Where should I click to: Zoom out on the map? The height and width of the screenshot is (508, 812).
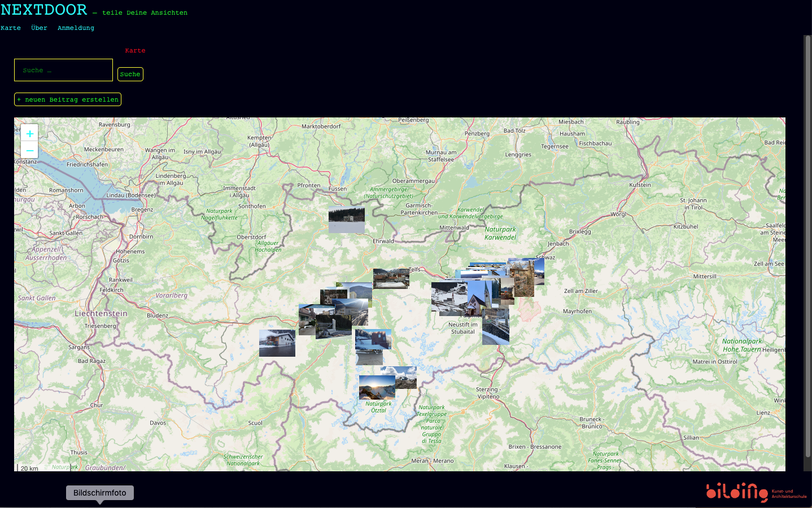(x=30, y=150)
